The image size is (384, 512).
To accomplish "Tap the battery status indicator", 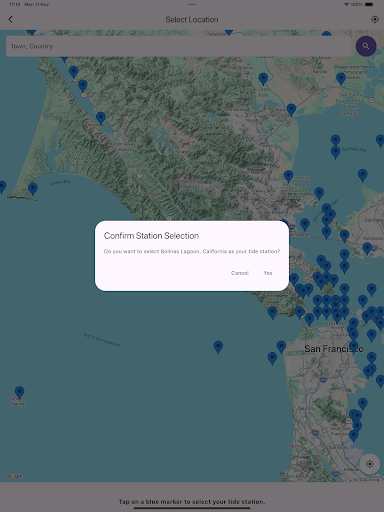I will click(x=369, y=4).
